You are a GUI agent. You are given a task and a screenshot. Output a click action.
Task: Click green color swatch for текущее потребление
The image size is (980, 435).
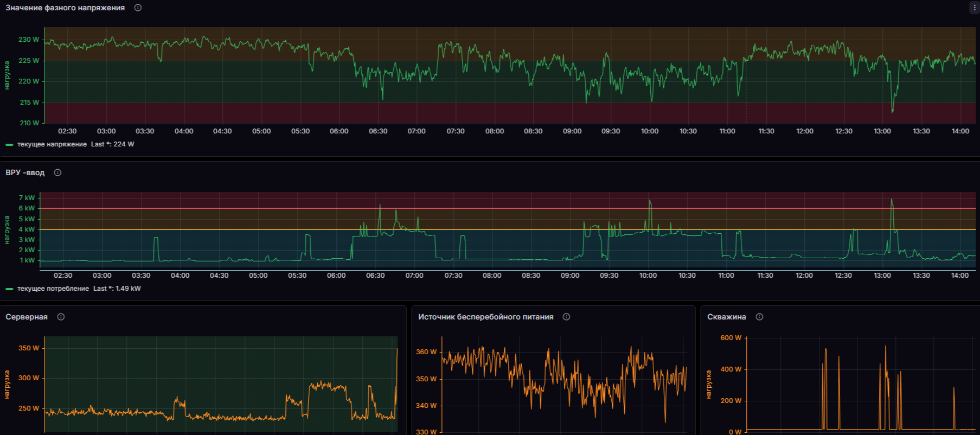9,289
